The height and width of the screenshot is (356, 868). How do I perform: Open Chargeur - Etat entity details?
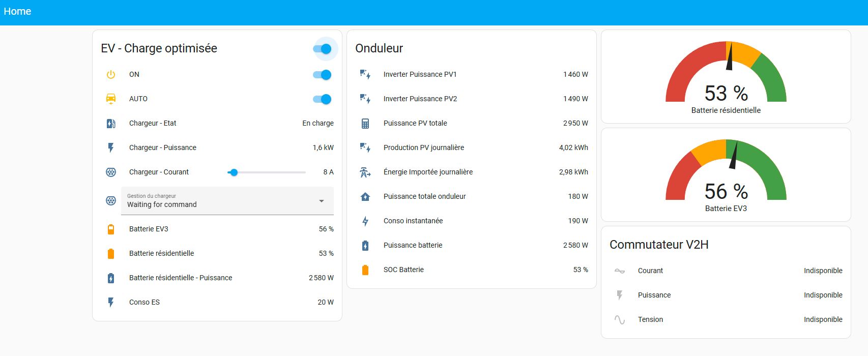pyautogui.click(x=217, y=123)
